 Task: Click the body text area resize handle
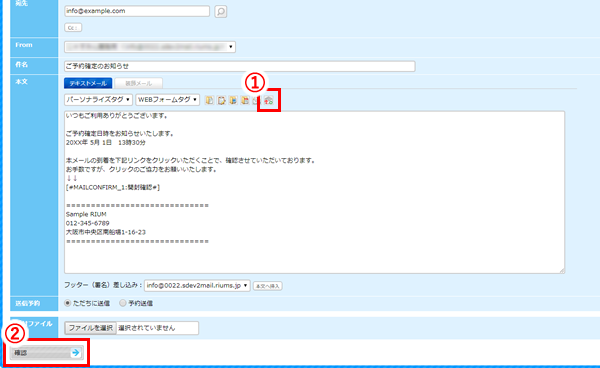pyautogui.click(x=562, y=270)
